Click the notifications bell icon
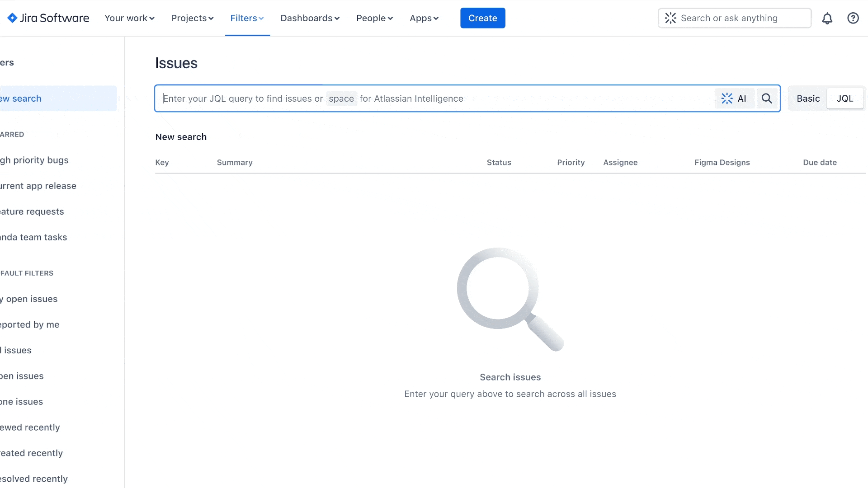This screenshot has height=488, width=868. (827, 18)
